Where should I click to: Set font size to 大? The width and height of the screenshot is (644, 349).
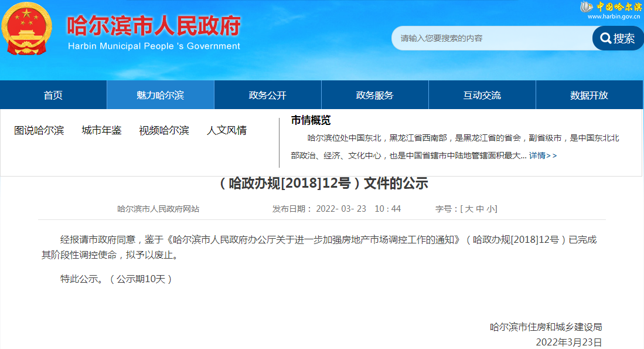click(469, 209)
